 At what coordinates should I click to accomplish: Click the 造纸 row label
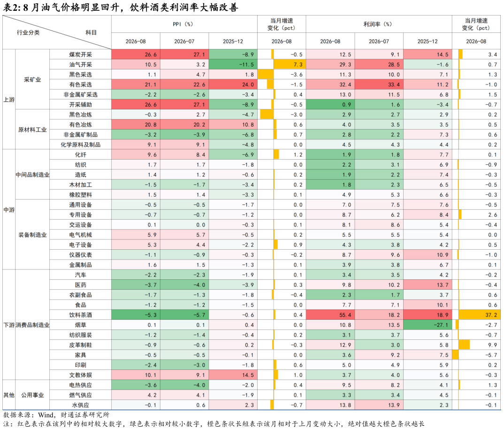click(81, 175)
